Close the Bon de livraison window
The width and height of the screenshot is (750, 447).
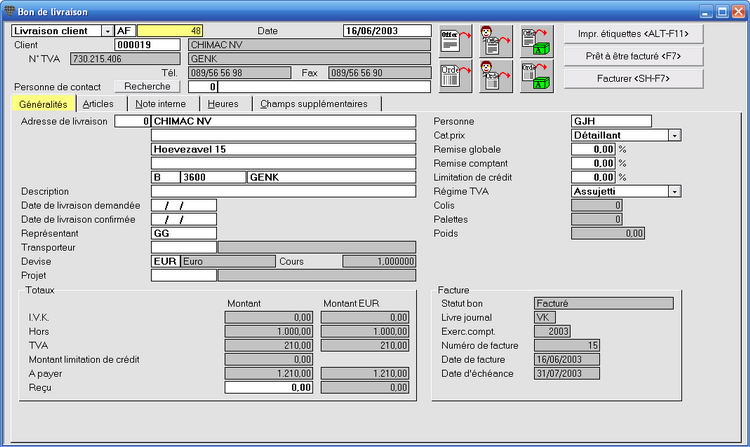tap(738, 11)
